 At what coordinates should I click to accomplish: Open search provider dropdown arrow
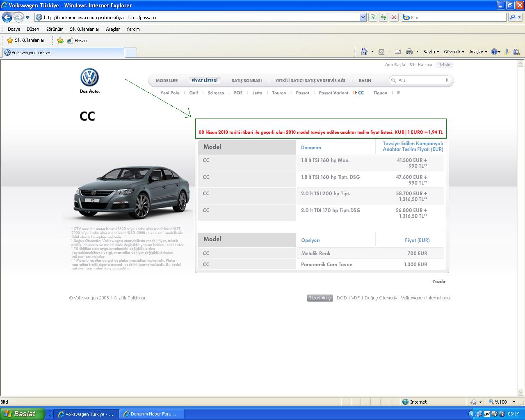pyautogui.click(x=520, y=18)
